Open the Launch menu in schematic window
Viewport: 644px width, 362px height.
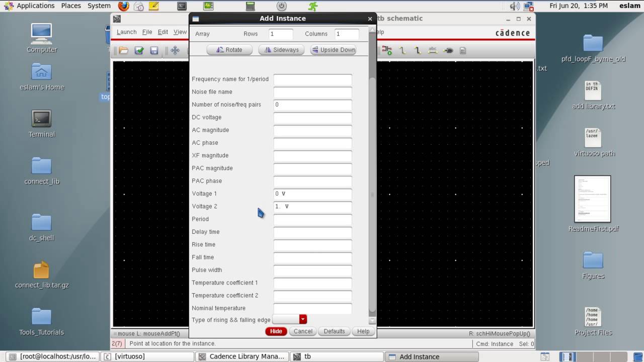(126, 32)
